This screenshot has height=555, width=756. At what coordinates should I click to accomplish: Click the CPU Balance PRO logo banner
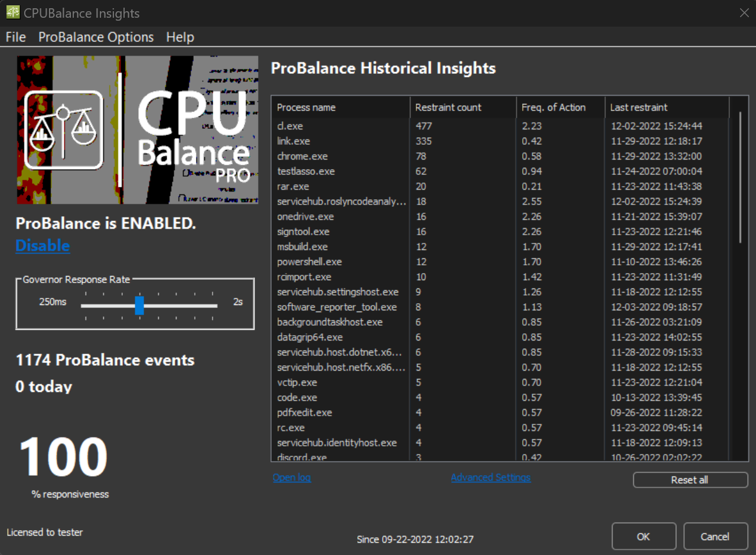click(138, 130)
